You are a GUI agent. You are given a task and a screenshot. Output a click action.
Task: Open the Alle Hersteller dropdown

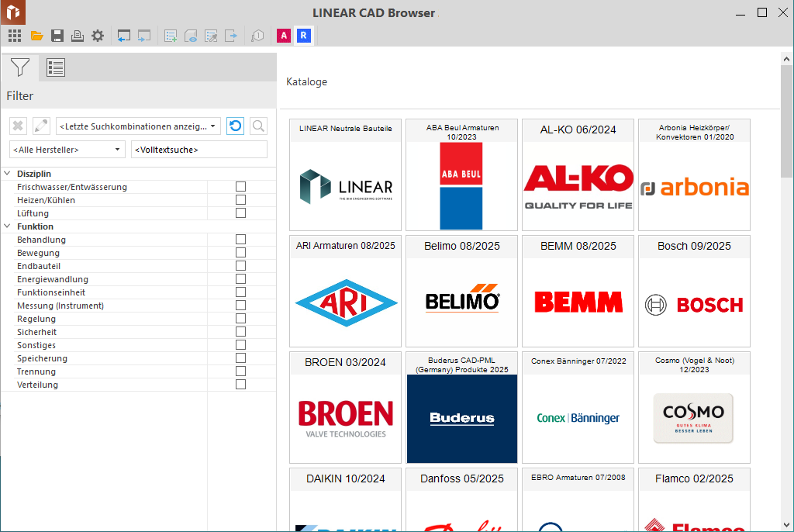[x=67, y=150]
